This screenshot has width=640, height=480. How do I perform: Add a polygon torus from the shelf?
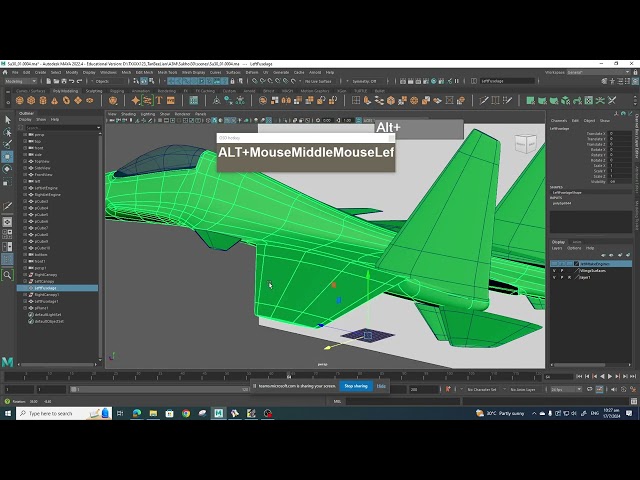point(66,100)
